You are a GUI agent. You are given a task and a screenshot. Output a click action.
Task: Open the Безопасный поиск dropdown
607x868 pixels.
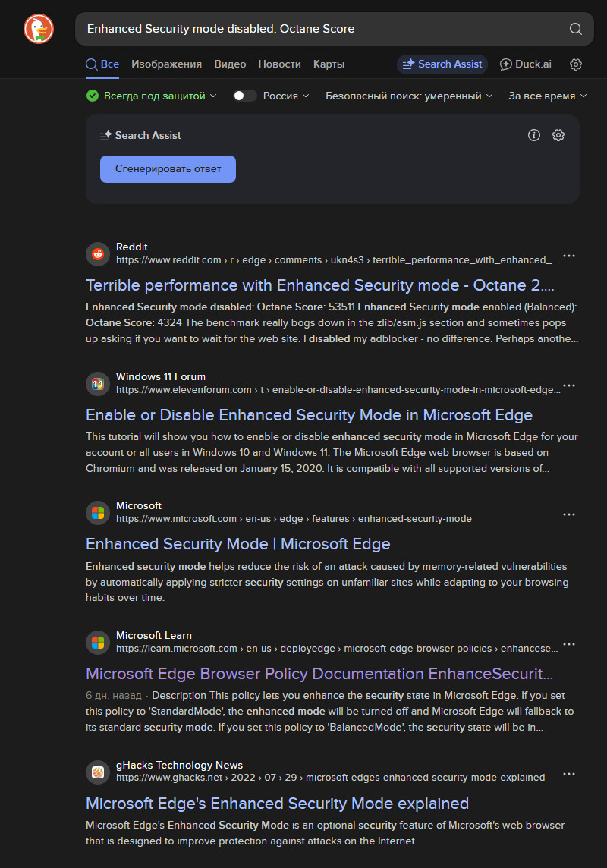coord(409,96)
